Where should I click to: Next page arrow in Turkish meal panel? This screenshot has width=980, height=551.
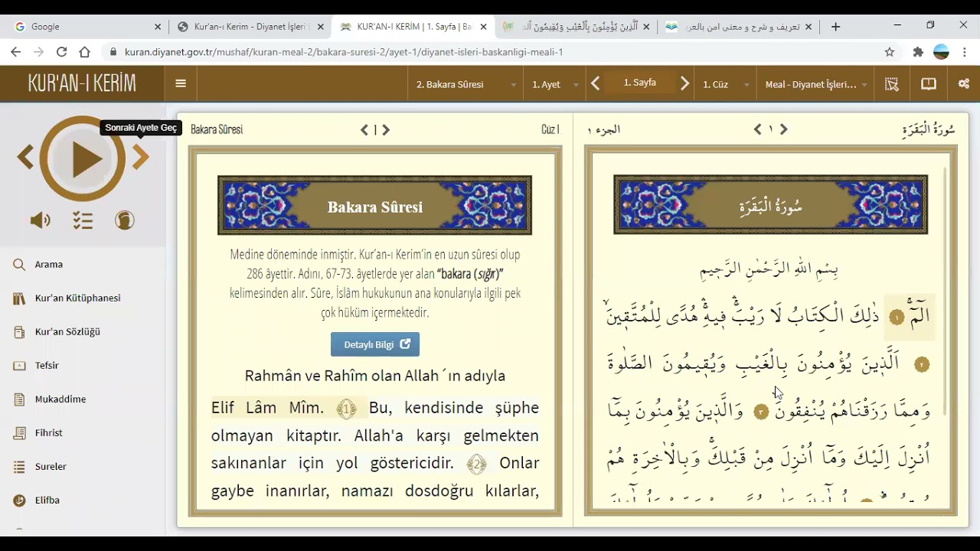(x=386, y=130)
